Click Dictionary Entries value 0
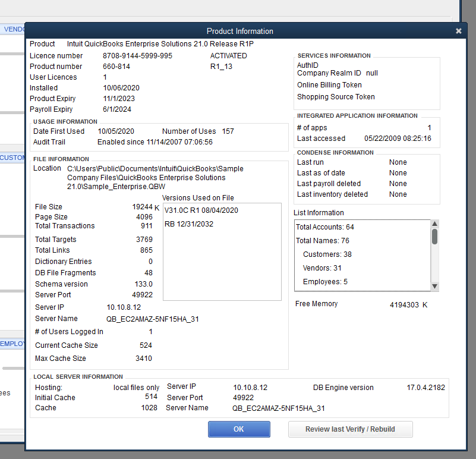 [x=150, y=262]
